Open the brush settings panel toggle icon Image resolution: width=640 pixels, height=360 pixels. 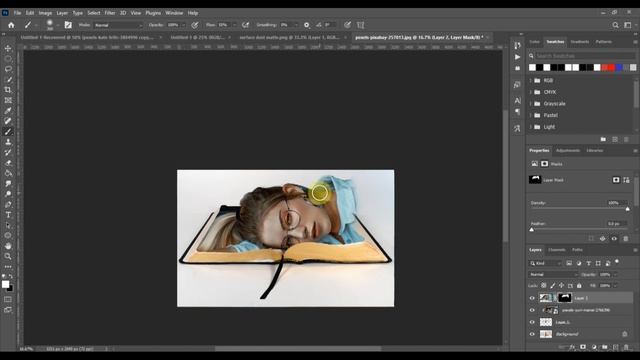[68, 25]
